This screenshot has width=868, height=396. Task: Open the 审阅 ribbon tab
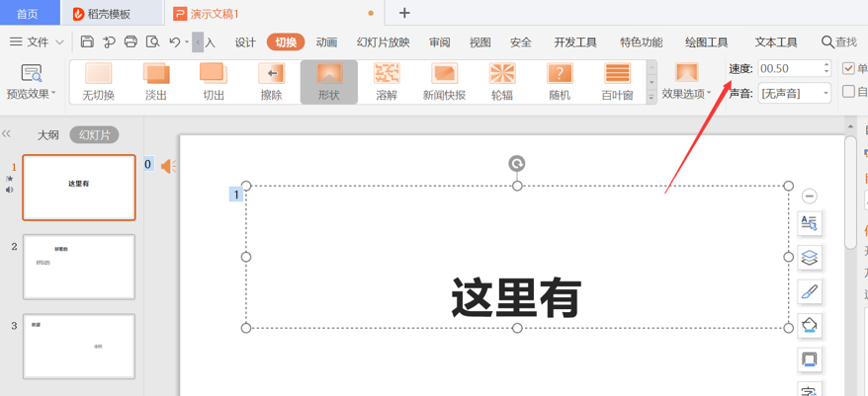pos(440,42)
